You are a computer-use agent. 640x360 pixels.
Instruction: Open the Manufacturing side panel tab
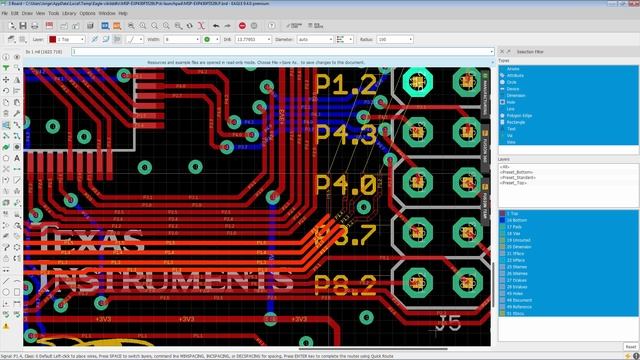pyautogui.click(x=485, y=94)
